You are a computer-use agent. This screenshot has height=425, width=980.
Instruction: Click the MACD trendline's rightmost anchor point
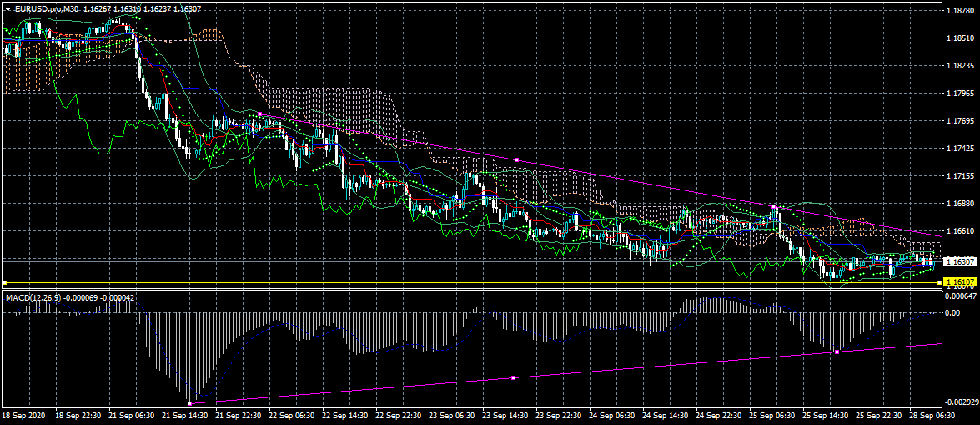[836, 352]
